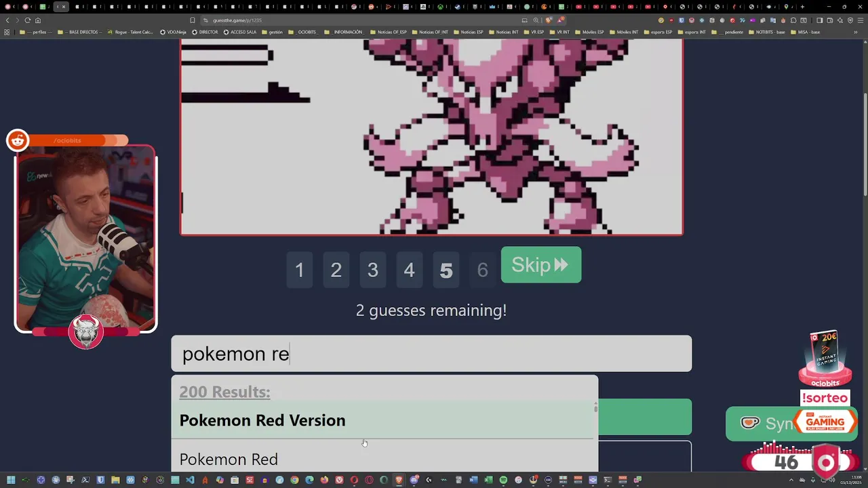Open the 'esports ESP' bookmark folder
The width and height of the screenshot is (868, 488).
(x=657, y=32)
